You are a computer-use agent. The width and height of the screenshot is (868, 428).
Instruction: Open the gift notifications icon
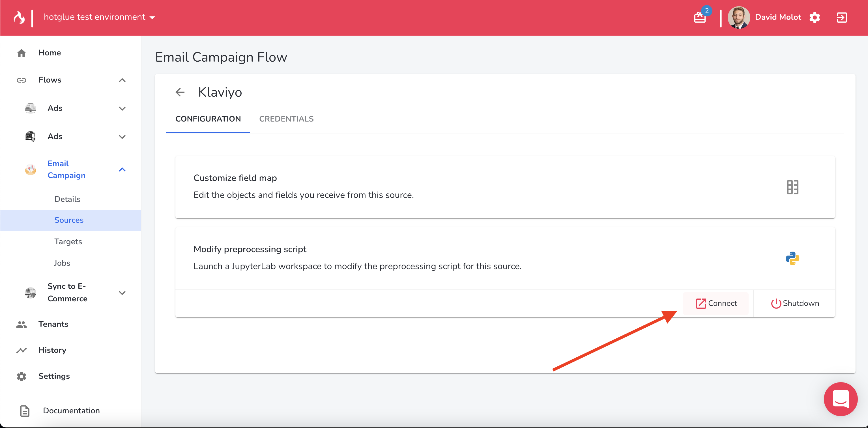pos(700,17)
